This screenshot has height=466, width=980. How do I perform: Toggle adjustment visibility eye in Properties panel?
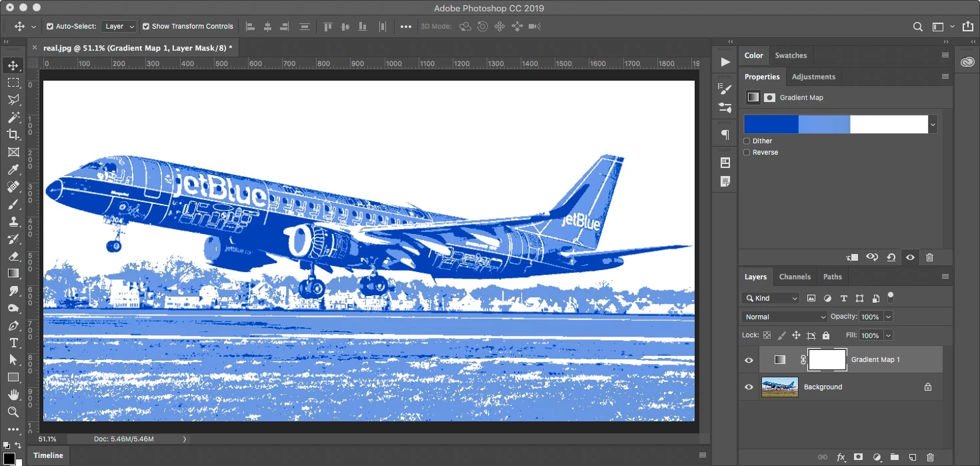click(x=910, y=257)
